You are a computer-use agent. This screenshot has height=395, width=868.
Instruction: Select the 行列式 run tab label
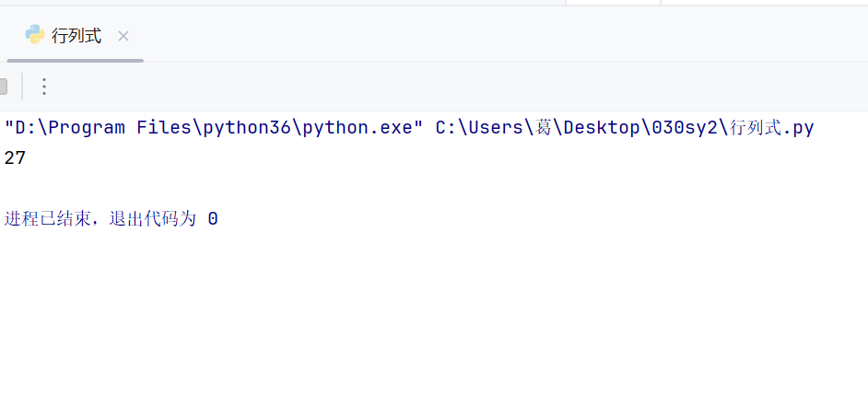[77, 36]
